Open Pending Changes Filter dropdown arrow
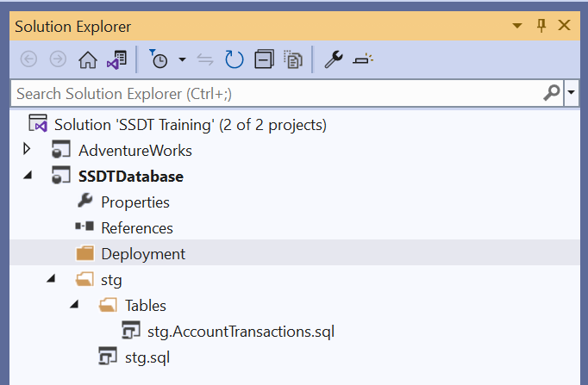This screenshot has width=588, height=385. (182, 59)
